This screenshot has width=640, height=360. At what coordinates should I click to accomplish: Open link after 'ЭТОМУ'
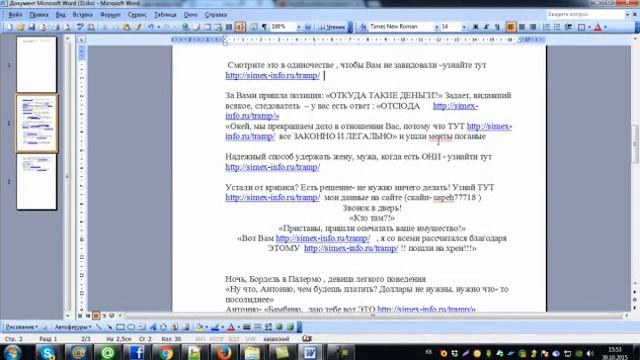coord(351,248)
